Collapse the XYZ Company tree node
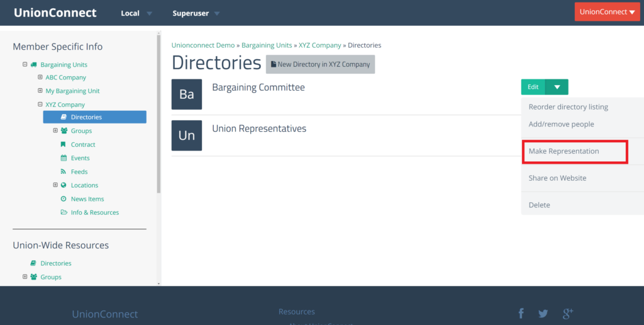Viewport: 644px width, 325px height. [40, 104]
